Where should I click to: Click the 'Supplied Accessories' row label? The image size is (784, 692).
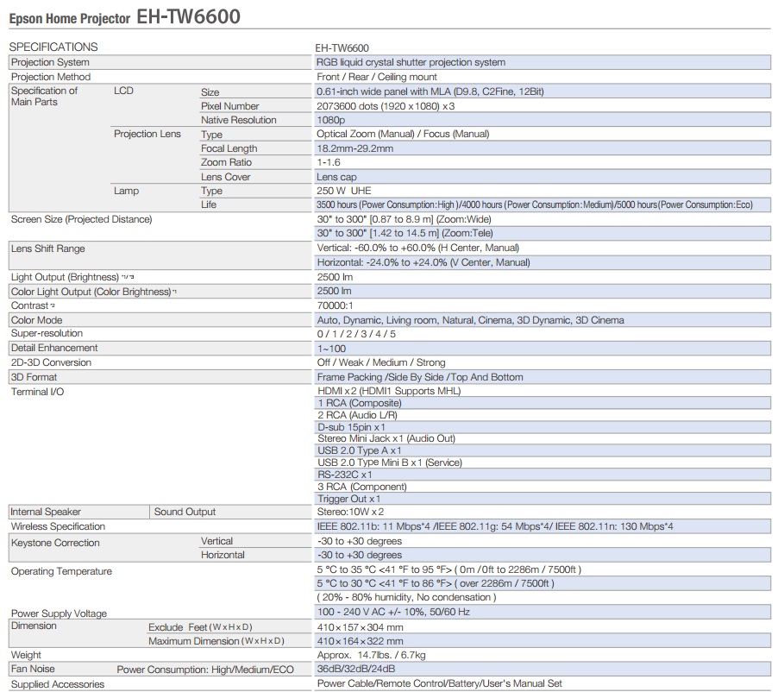(x=58, y=684)
